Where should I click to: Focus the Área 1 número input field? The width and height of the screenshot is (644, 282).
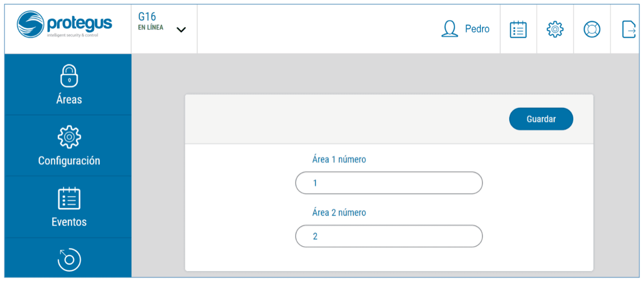389,183
